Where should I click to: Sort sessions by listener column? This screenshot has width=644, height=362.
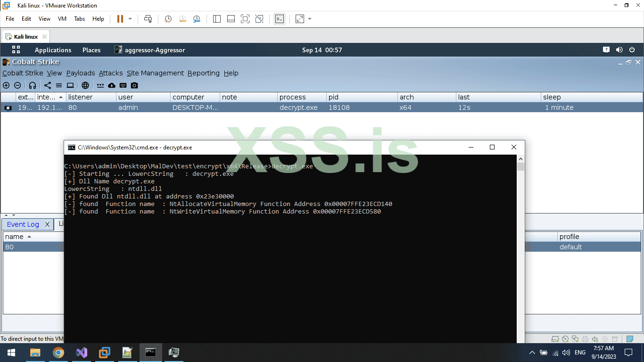pos(91,97)
